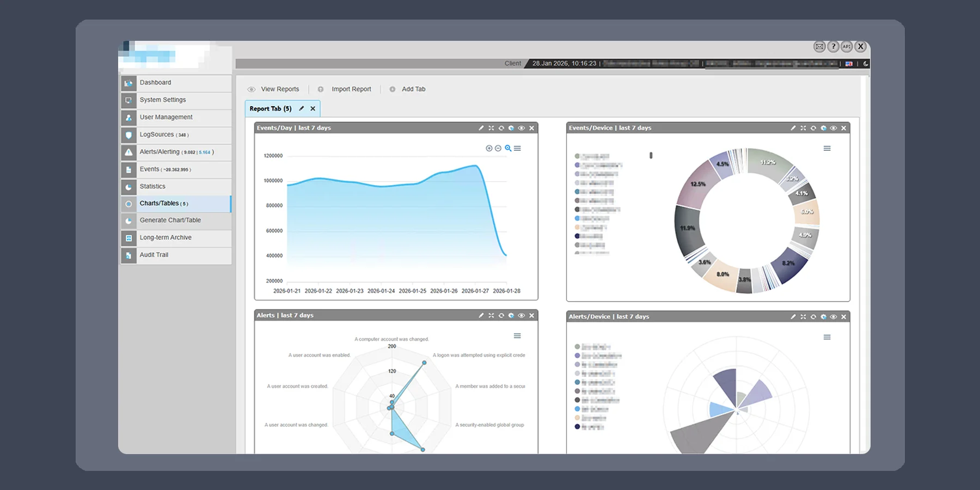
Task: Click the help question mark icon
Action: pos(833,47)
